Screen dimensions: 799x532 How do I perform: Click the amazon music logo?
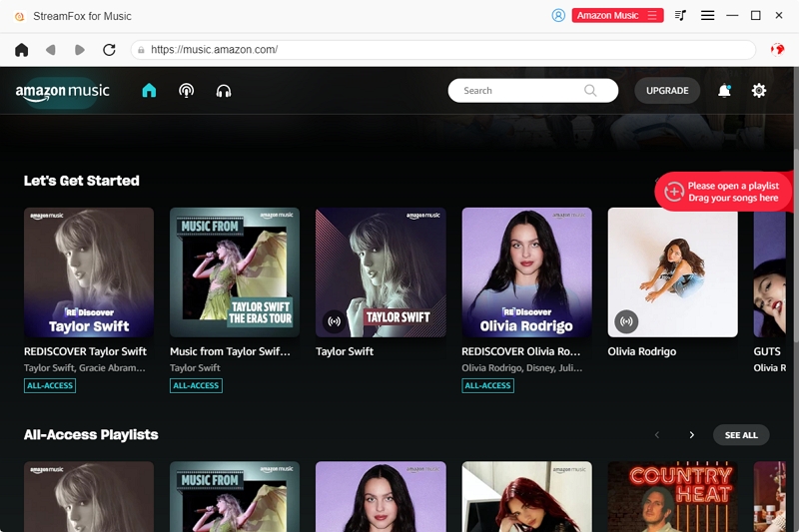[62, 91]
